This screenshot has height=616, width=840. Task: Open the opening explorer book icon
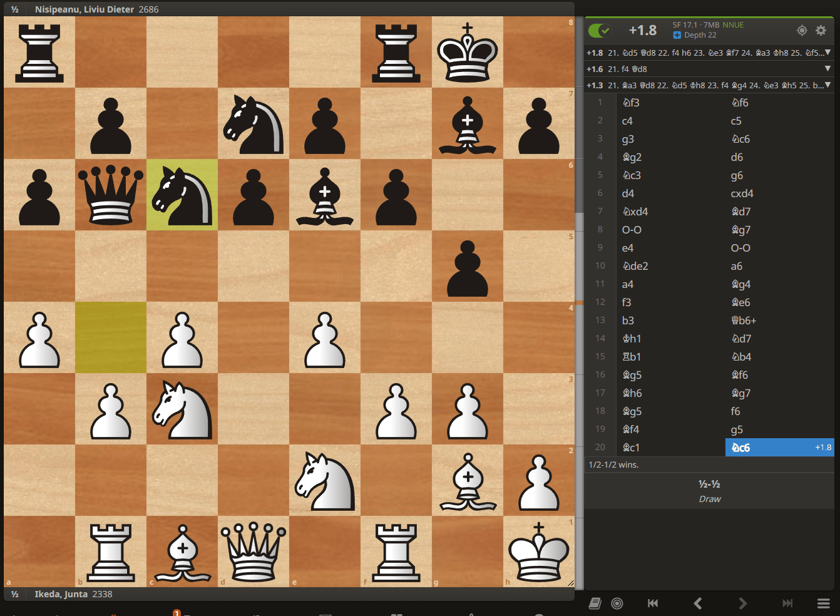595,603
